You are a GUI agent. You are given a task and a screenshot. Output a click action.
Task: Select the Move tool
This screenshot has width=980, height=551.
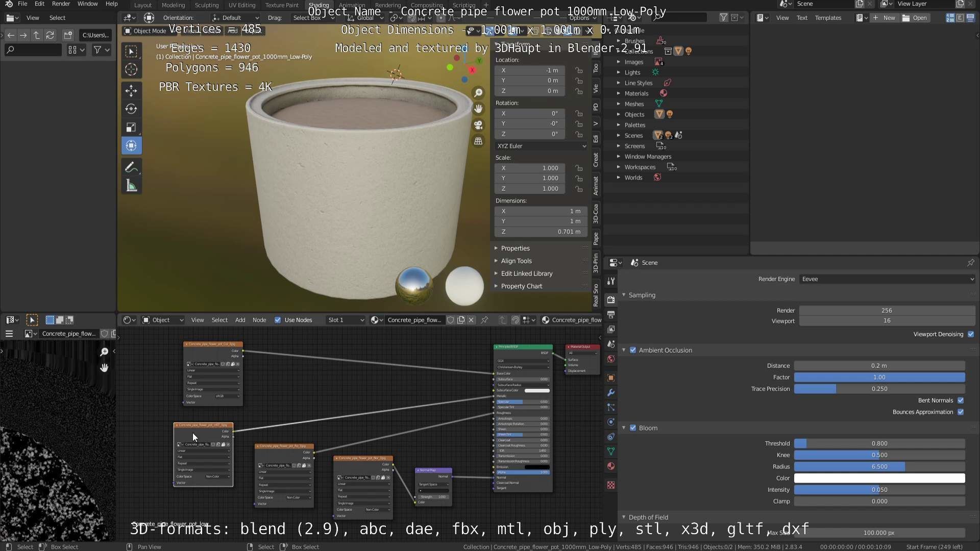(x=131, y=91)
